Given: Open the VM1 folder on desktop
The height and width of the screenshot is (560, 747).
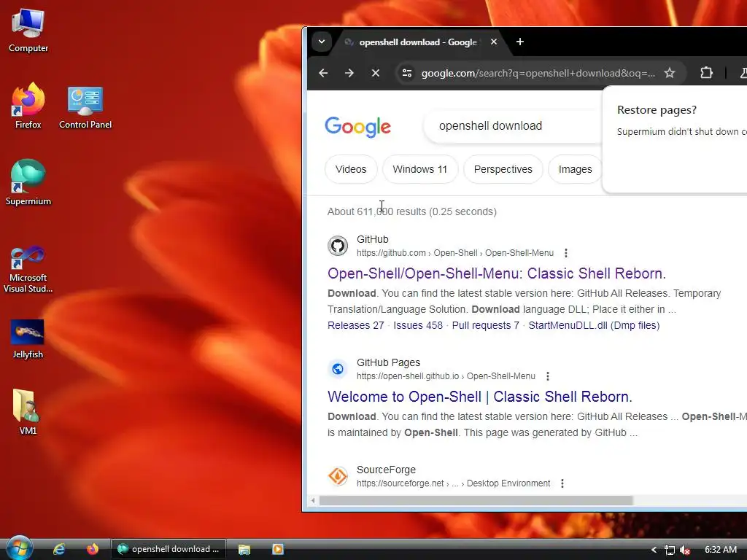Looking at the screenshot, I should (28, 412).
